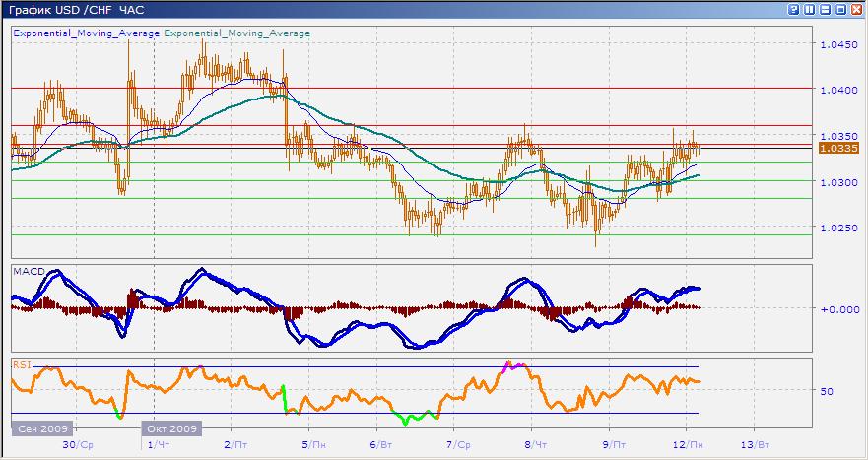Select the Окт 2009 month marker
Image resolution: width=868 pixels, height=460 pixels.
tap(171, 429)
